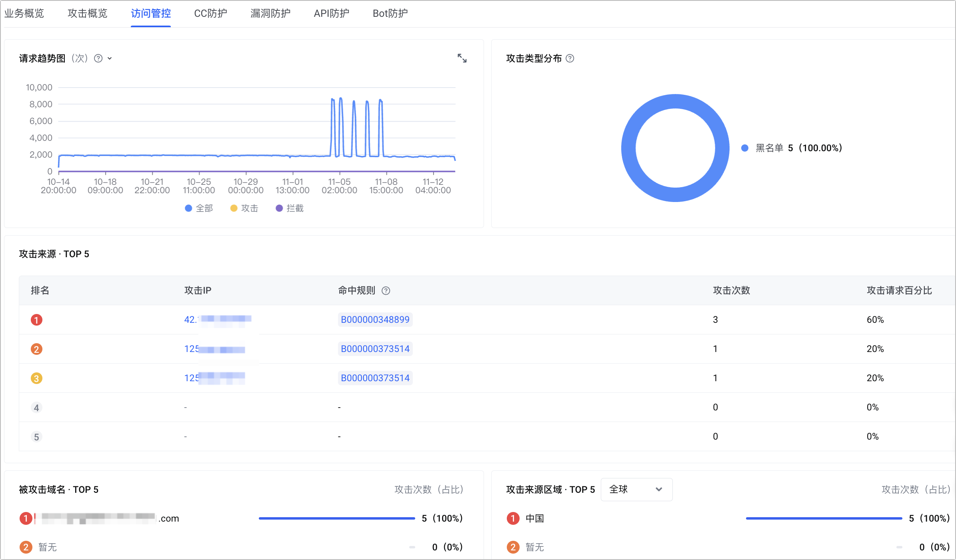The image size is (956, 560).
Task: Open the 全球 region dropdown
Action: tap(636, 489)
